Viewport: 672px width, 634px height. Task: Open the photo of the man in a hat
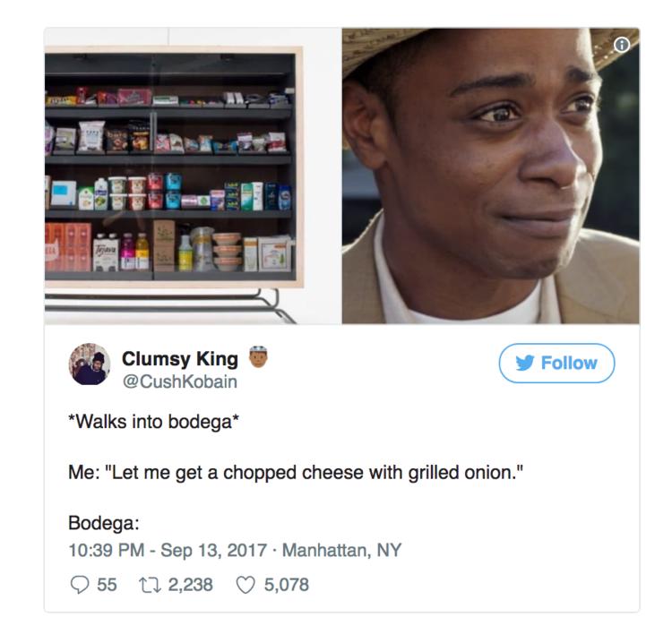tap(490, 176)
